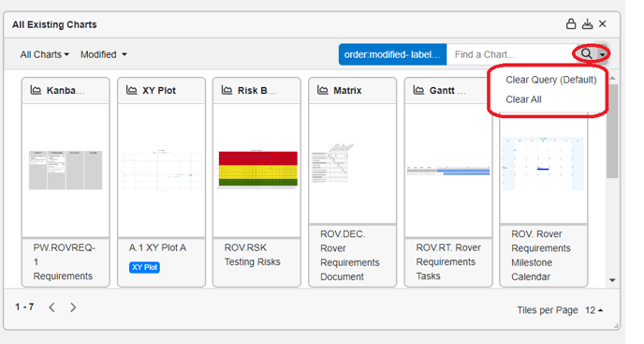
Task: Click ROV.RSK Testing Risks caption
Action: [252, 255]
